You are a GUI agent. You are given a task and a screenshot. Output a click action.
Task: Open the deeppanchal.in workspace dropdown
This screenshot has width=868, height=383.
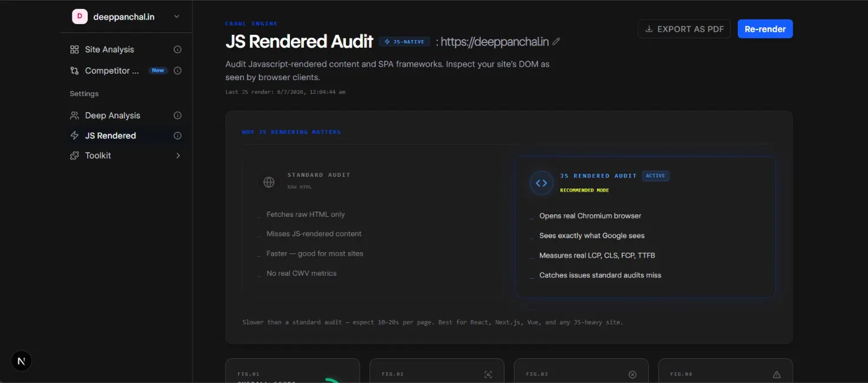[126, 16]
